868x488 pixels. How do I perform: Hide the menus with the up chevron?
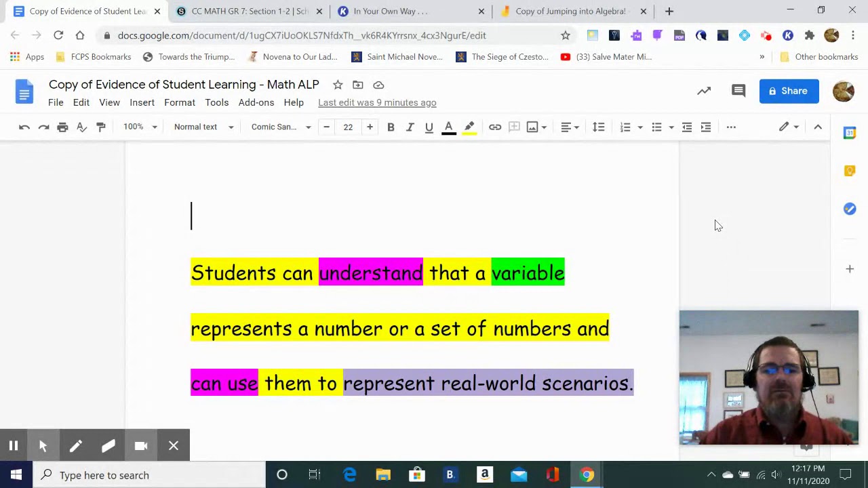click(818, 127)
